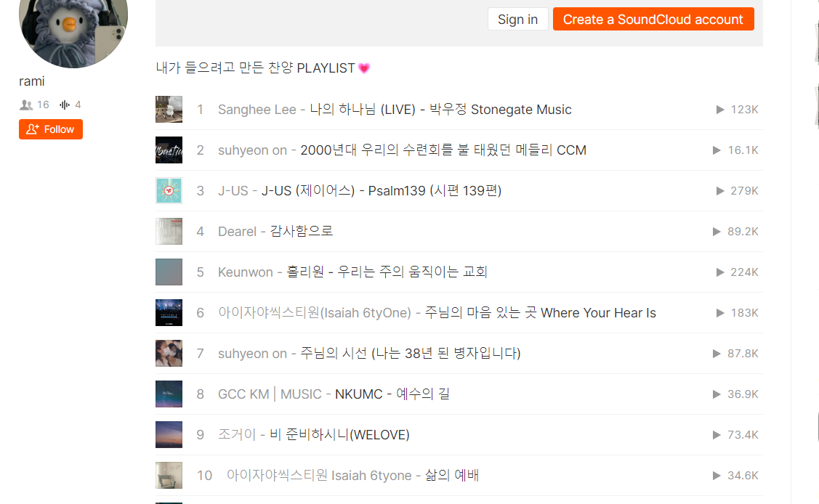The width and height of the screenshot is (819, 504).
Task: Click the play count icon beside 224K
Action: (720, 272)
